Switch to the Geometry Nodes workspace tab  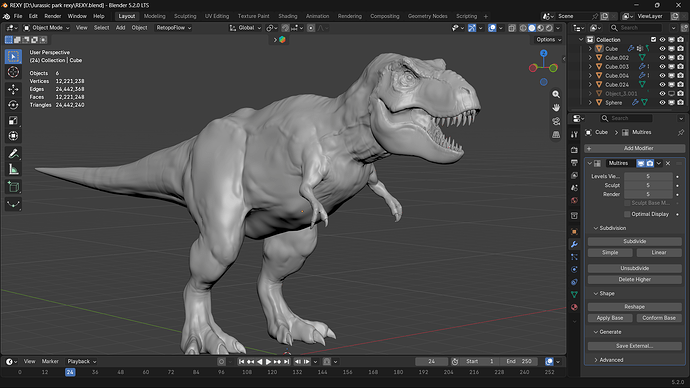click(427, 16)
